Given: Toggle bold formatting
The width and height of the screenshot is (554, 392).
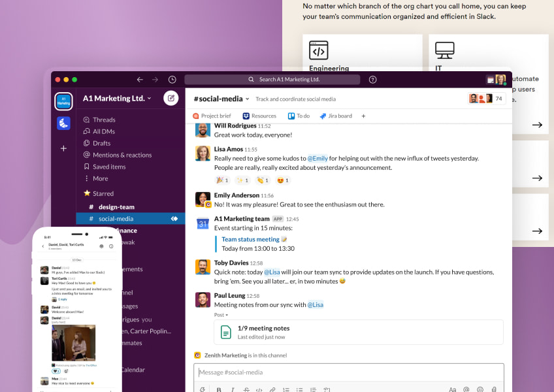Looking at the screenshot, I should pyautogui.click(x=219, y=389).
